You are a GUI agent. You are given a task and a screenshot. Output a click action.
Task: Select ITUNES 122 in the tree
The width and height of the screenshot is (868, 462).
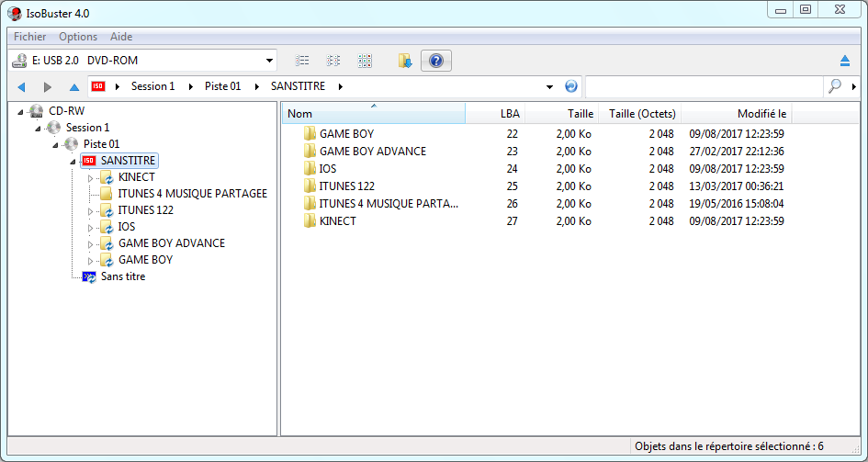(146, 210)
